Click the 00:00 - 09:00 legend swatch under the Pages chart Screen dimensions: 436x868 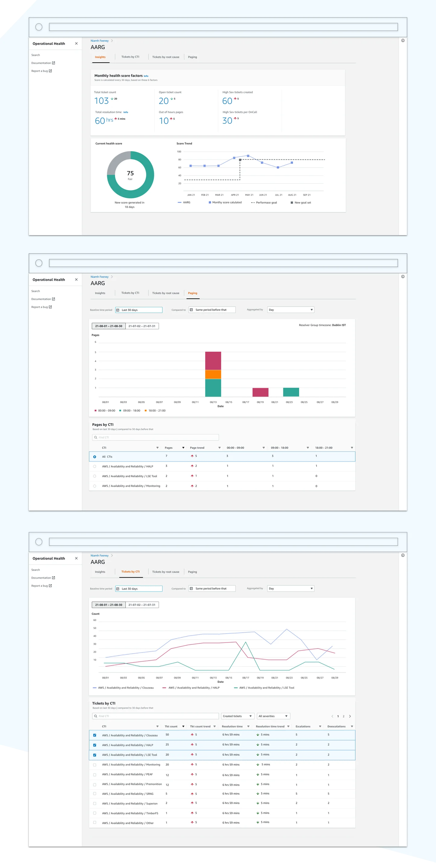pyautogui.click(x=95, y=410)
